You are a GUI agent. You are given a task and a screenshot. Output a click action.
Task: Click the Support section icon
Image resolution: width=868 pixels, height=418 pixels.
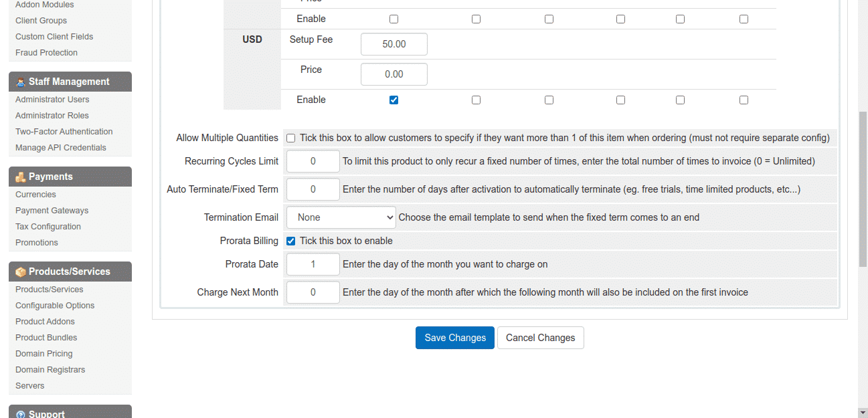coord(21,414)
